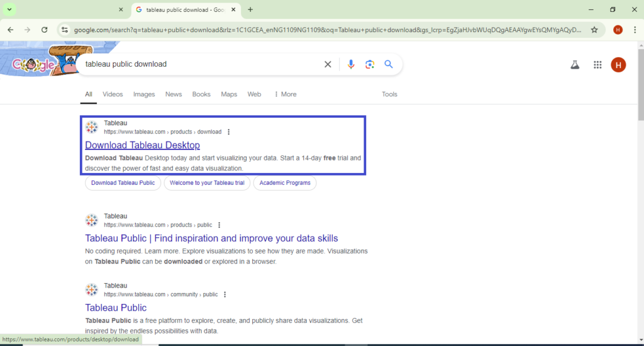Click Welcome to your Tableau trial chip

pyautogui.click(x=207, y=183)
